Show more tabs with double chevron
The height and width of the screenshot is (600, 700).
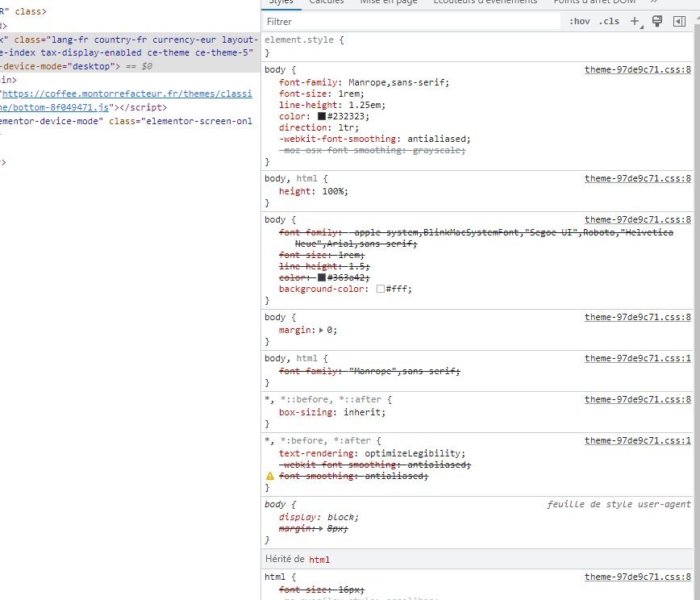(654, 2)
